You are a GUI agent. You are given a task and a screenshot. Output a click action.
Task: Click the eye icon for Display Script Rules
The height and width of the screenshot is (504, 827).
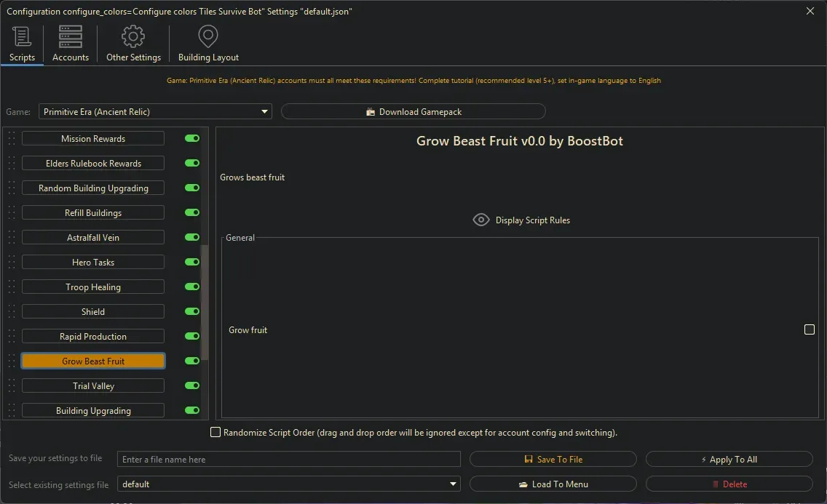[480, 220]
